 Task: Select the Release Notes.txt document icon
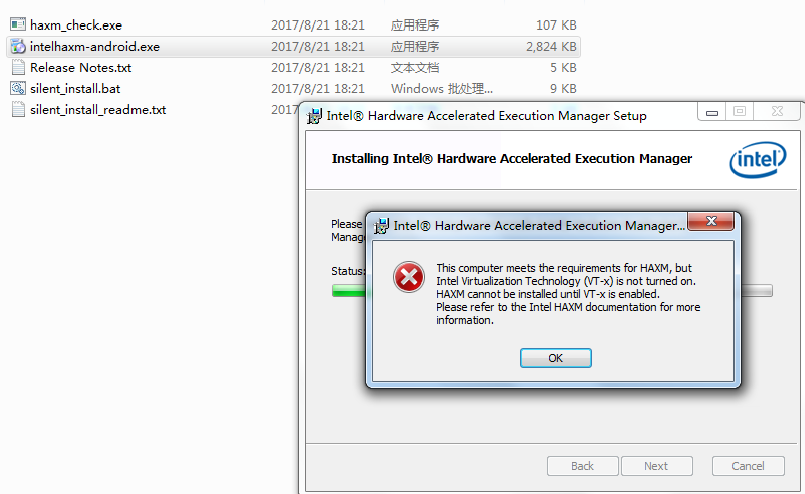[x=18, y=67]
